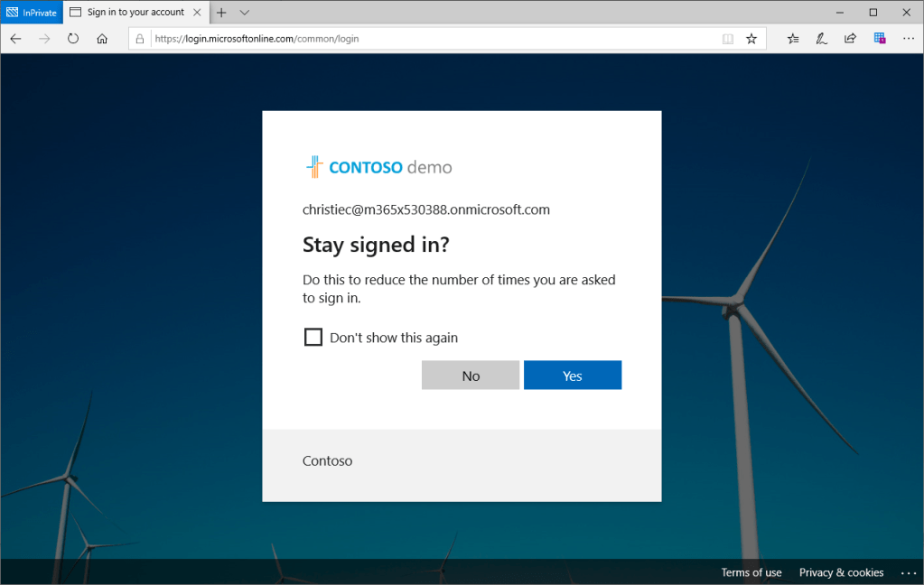Open browser Settings and more menu

point(908,39)
